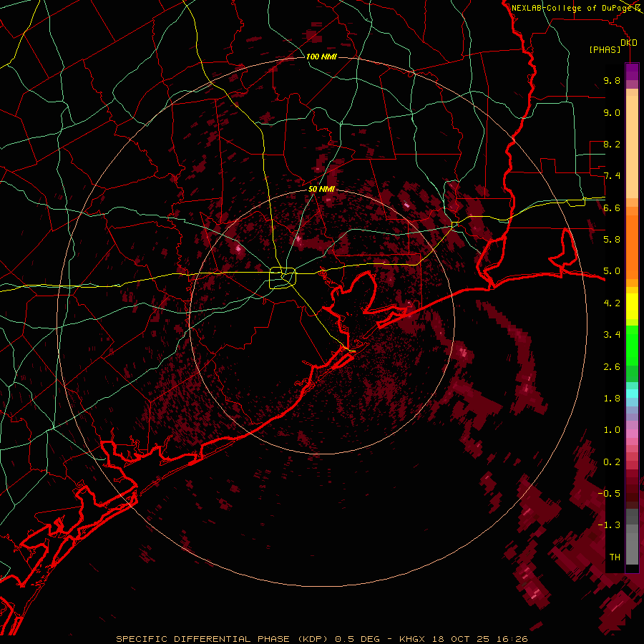Select the 6.6 value on the color scale
Screen dimensions: 644x644
pyautogui.click(x=612, y=208)
